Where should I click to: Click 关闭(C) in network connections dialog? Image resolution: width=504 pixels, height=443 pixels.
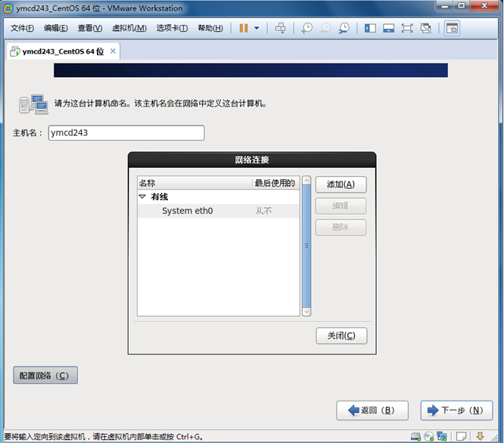341,336
